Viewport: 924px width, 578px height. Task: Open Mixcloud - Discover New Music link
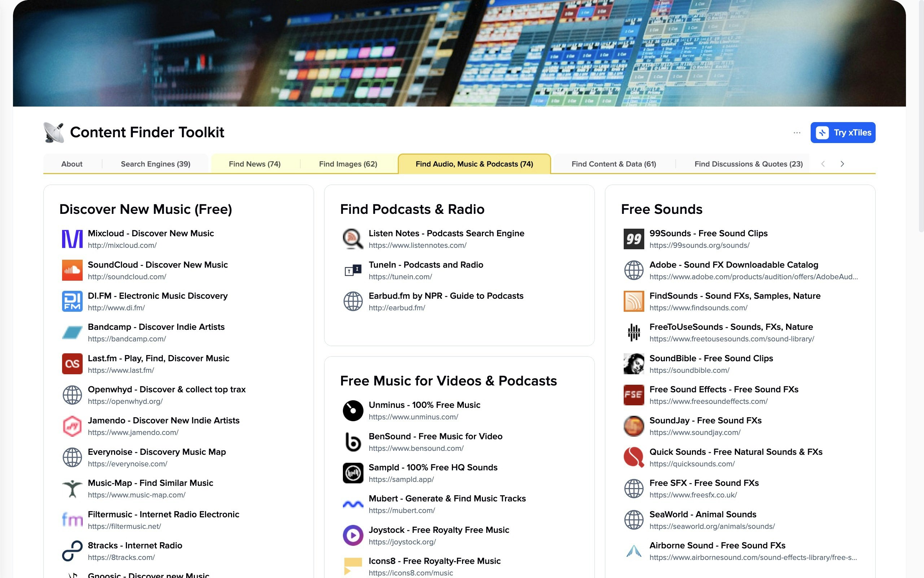151,233
